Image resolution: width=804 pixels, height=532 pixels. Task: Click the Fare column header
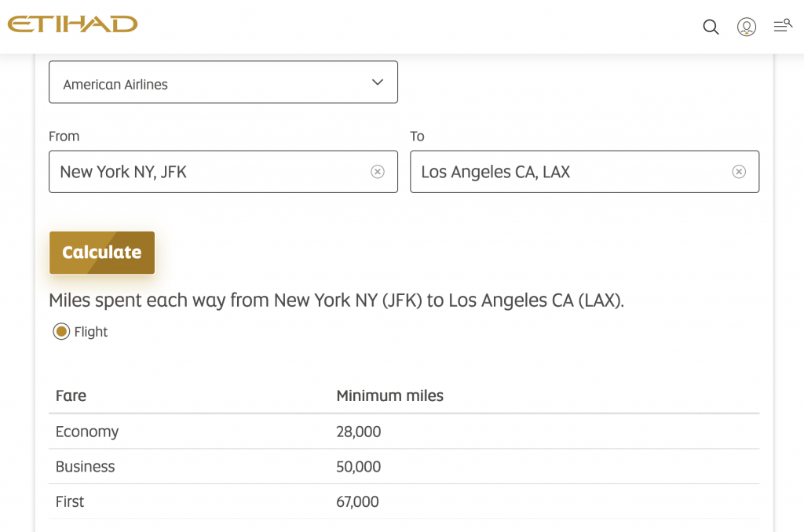click(71, 396)
